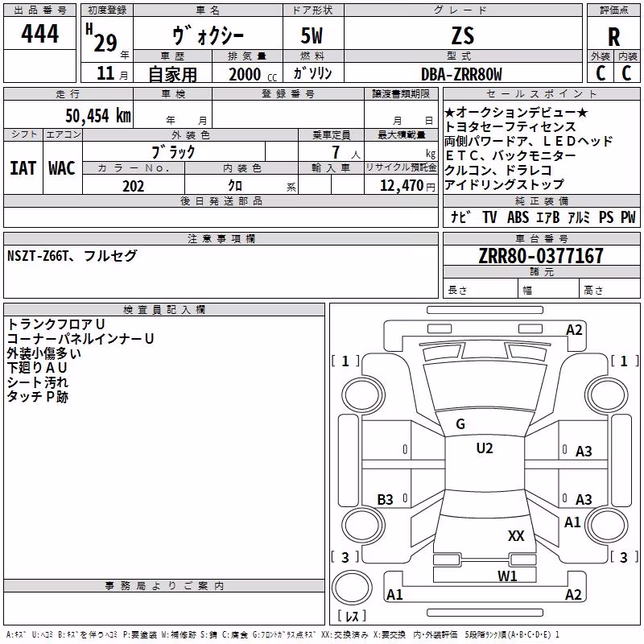Select the note NSZT-Z66T、フルセグ
Viewport: 644px width, 644px height.
[72, 256]
